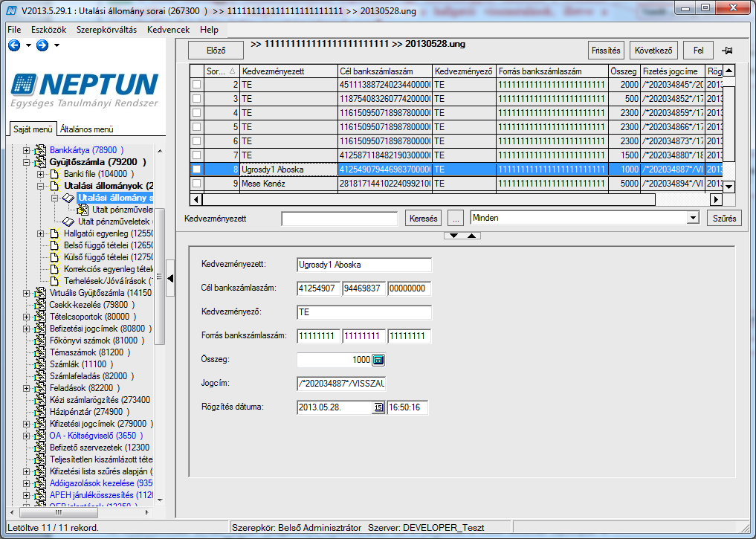
Task: Click the Feladások (82200) tree icon
Action: point(40,388)
